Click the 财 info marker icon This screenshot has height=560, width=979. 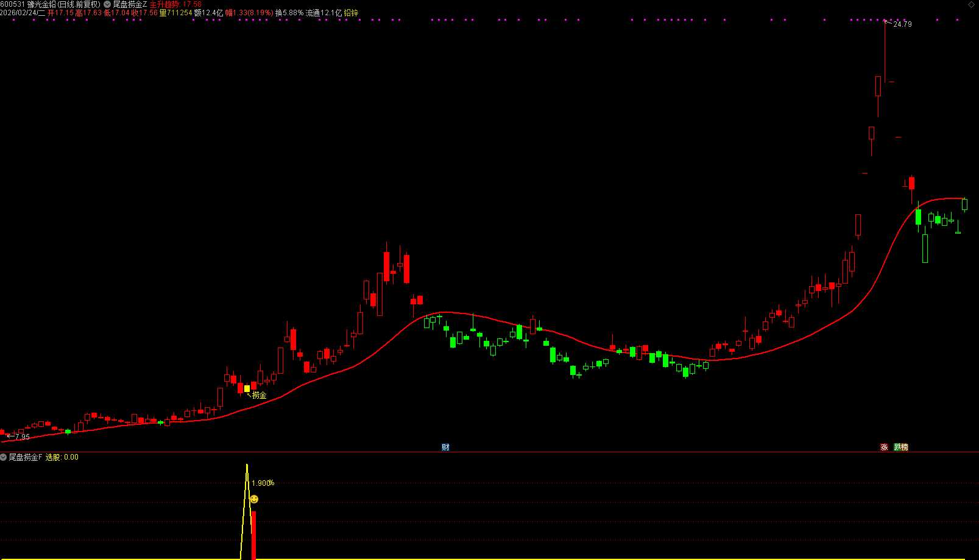pyautogui.click(x=445, y=447)
